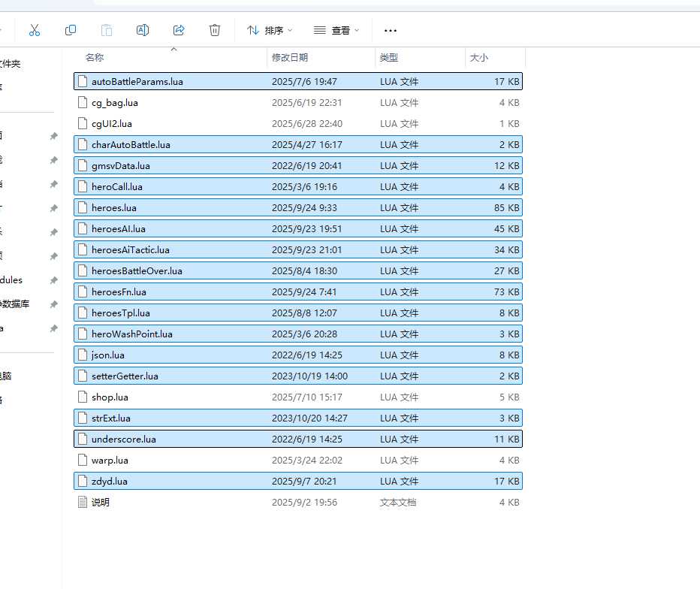This screenshot has width=700, height=589.
Task: Click the date 2025/4/27 16:17
Action: point(306,144)
